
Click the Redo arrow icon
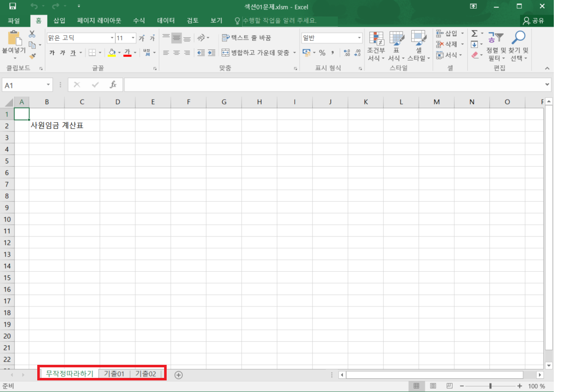55,6
